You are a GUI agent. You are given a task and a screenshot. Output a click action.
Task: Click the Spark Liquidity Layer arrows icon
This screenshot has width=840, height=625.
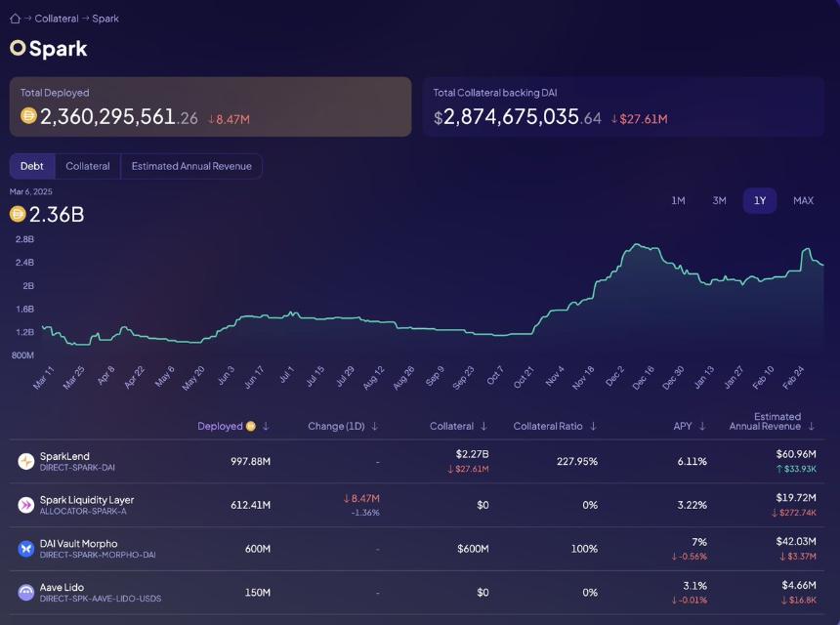pos(25,505)
